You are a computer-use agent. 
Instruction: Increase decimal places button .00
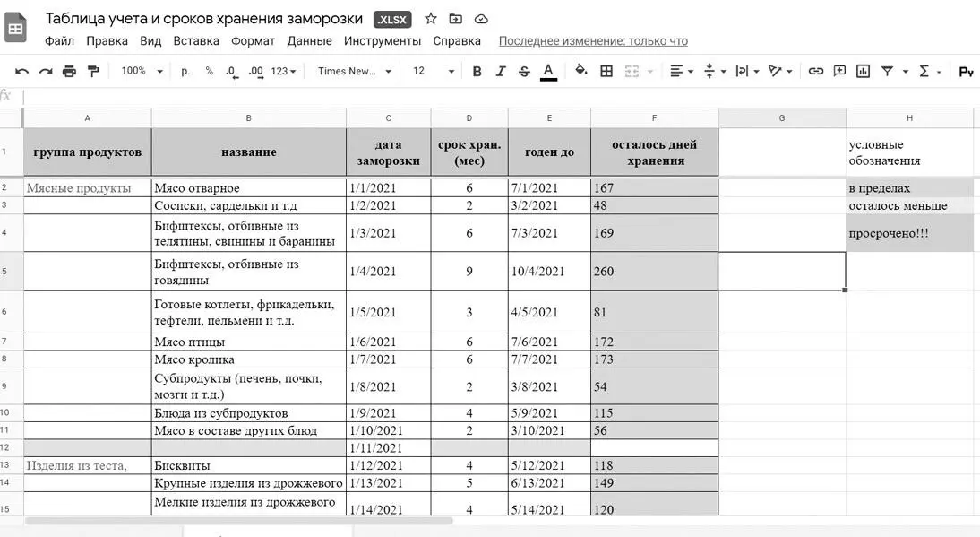[x=255, y=72]
